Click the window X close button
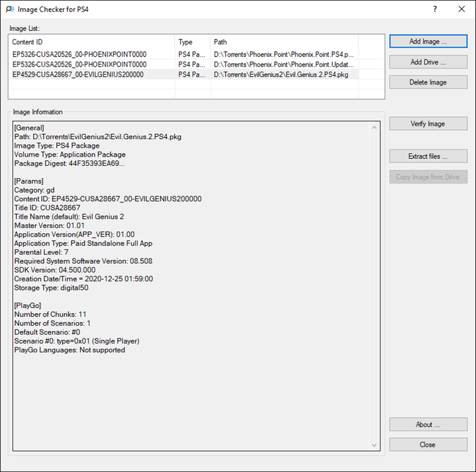The image size is (476, 472). tap(462, 9)
